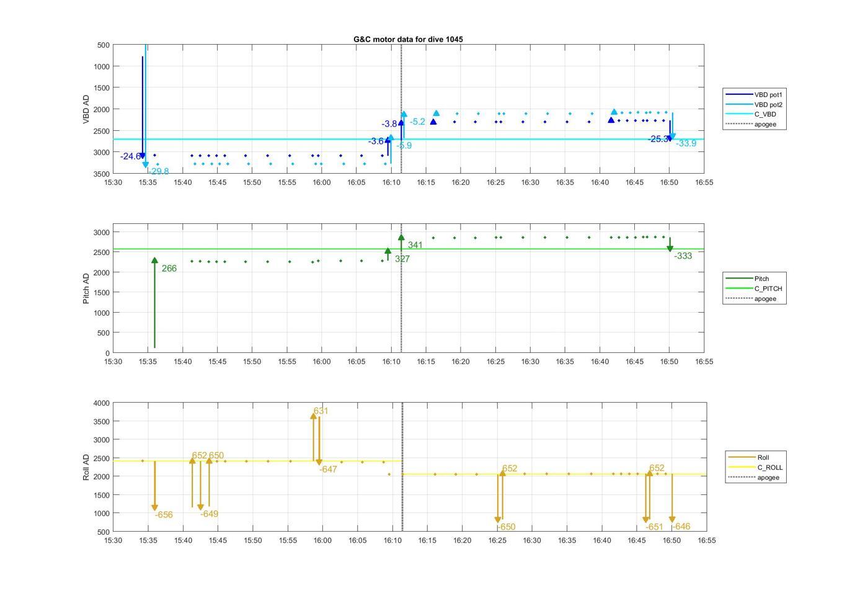Click the 'Pitch AD' y-axis label
This screenshot has height=598, width=868.
click(x=86, y=288)
